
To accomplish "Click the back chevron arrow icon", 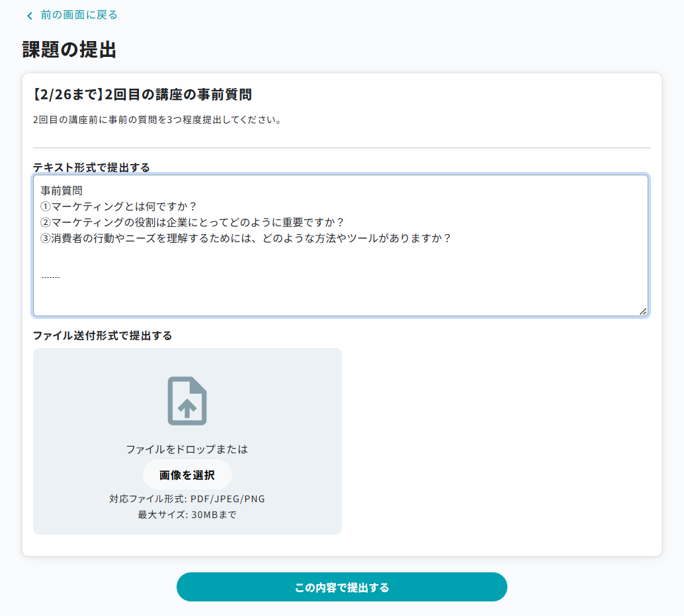I will [x=29, y=15].
